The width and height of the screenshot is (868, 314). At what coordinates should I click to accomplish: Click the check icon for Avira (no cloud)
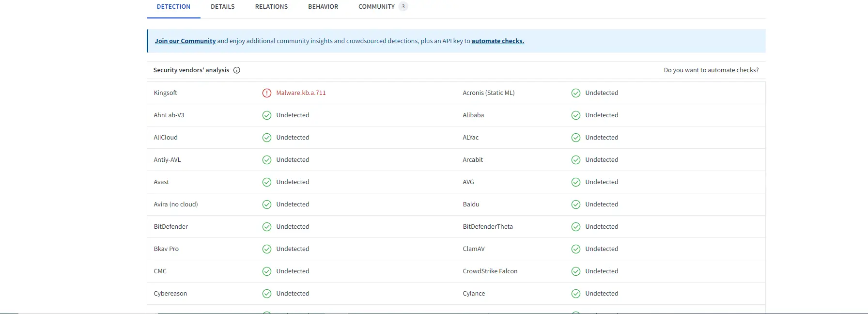tap(267, 204)
